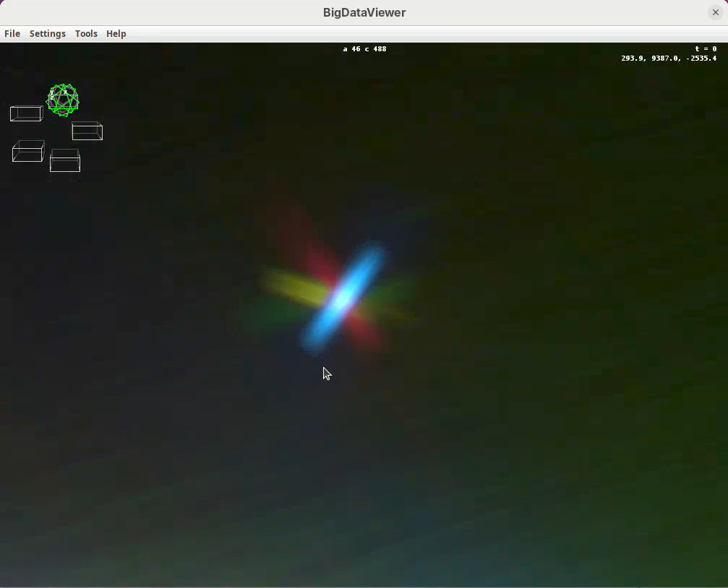Viewport: 728px width, 588px height.
Task: Close the BigDataViewer window
Action: pyautogui.click(x=715, y=12)
